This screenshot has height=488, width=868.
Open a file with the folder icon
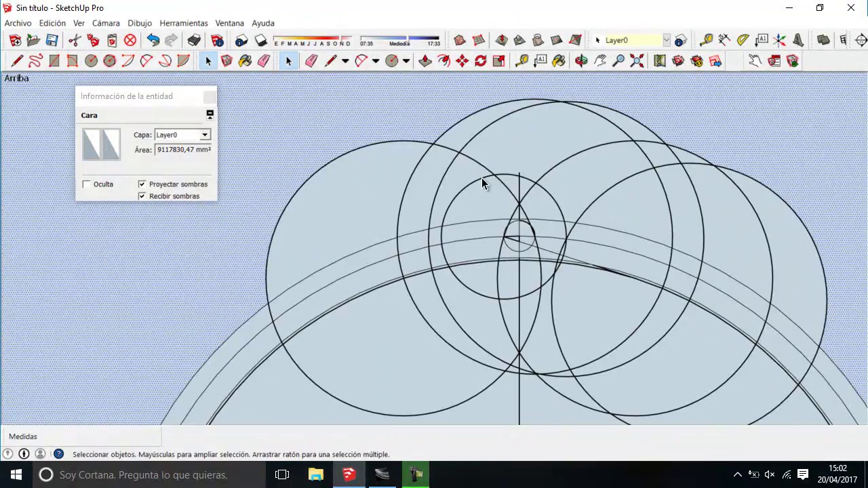coord(33,41)
